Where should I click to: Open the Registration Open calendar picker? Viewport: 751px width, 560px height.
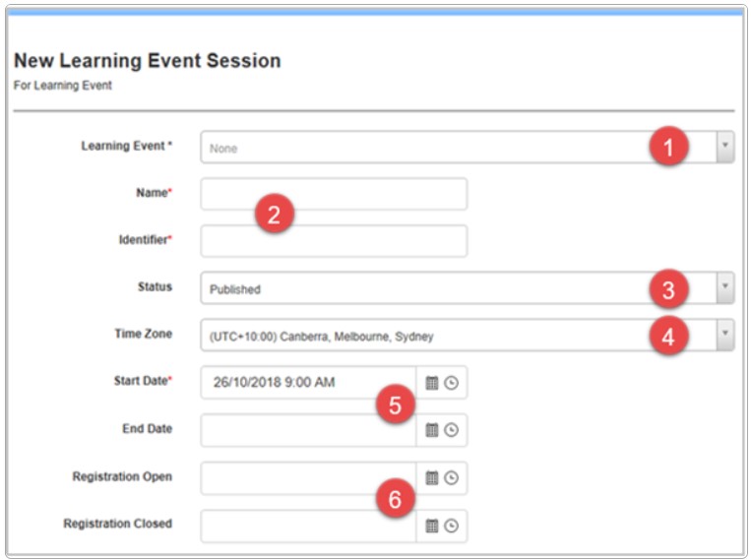point(431,477)
